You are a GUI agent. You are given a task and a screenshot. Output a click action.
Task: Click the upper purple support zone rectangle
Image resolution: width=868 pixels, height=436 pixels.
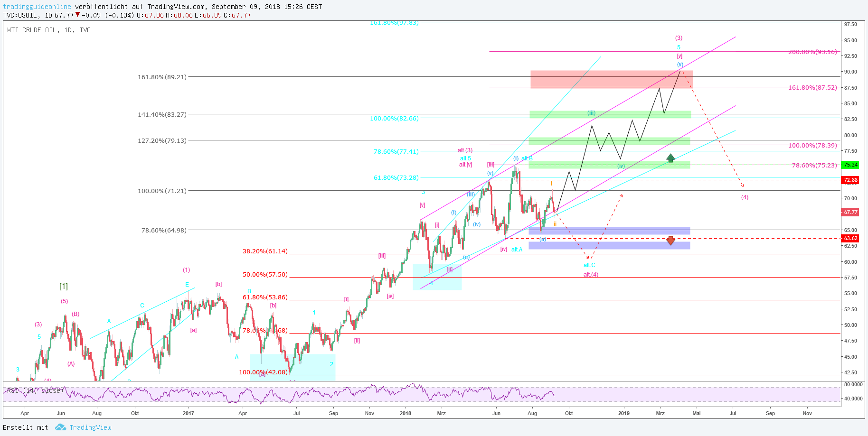(609, 231)
